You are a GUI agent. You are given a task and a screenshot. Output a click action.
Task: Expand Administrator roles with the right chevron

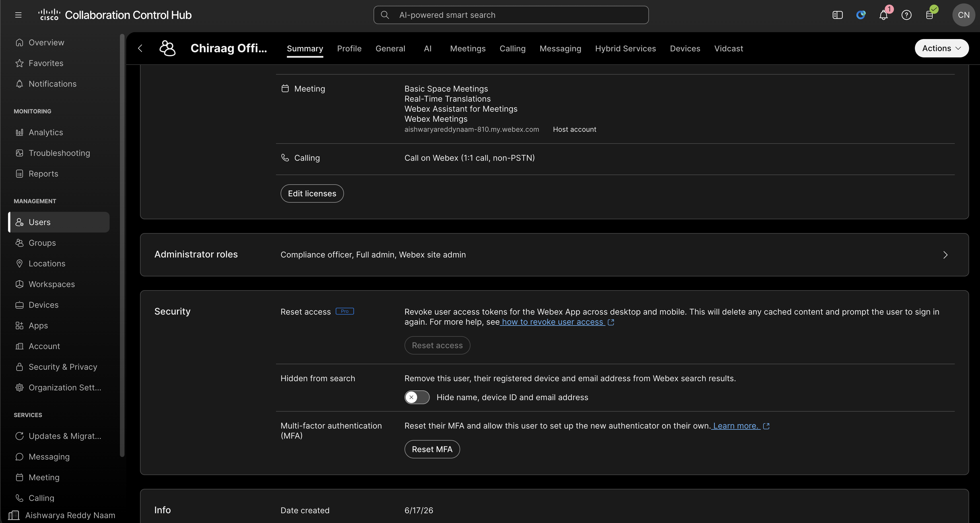pos(945,255)
